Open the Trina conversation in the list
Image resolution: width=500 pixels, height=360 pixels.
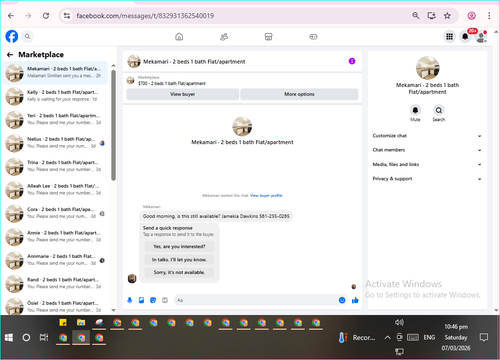55,166
